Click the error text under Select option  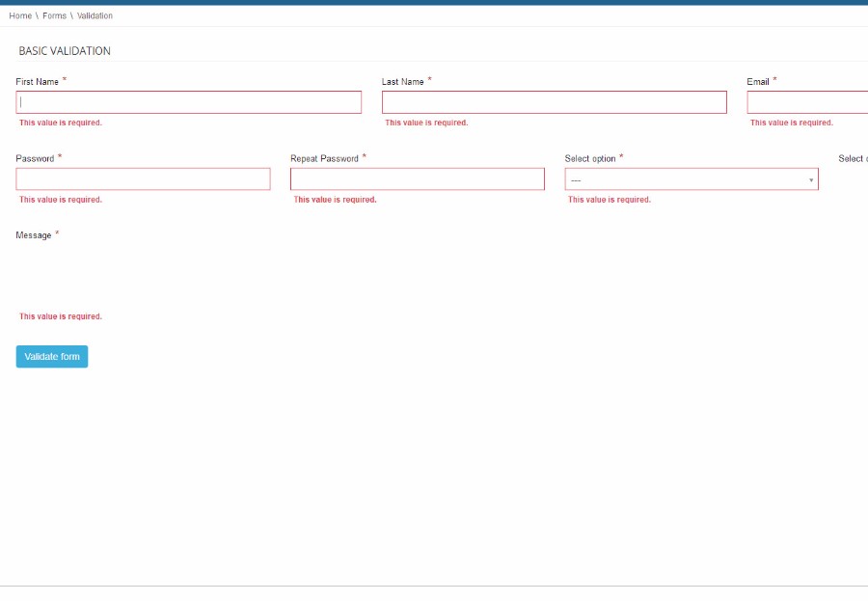click(x=610, y=200)
